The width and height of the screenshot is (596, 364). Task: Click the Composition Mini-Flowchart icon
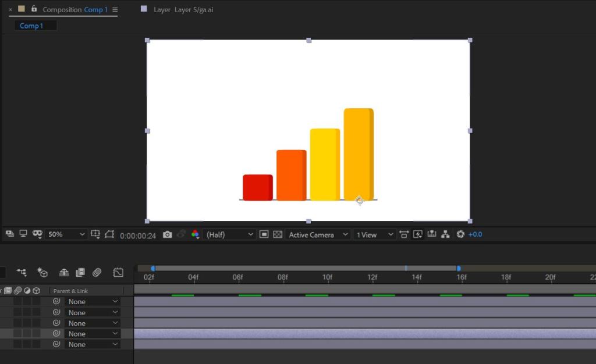click(22, 272)
